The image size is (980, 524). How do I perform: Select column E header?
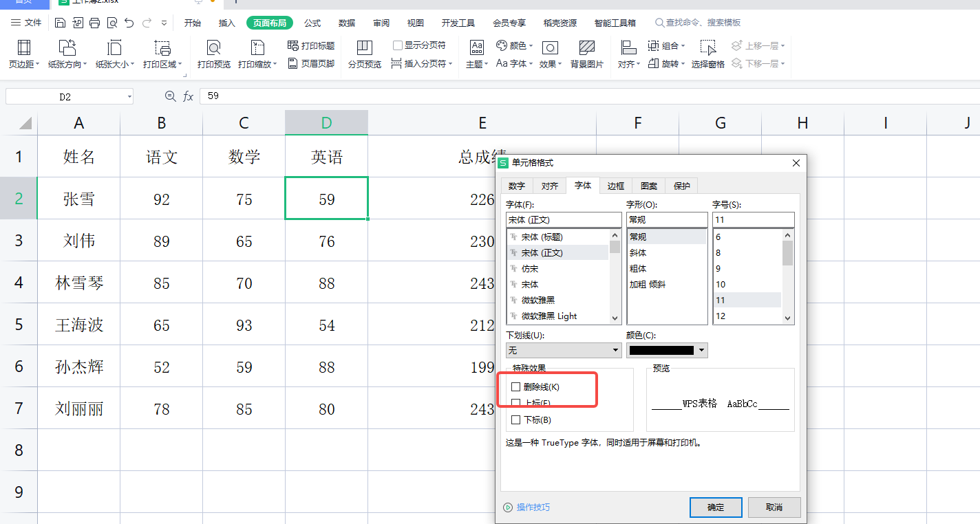(482, 122)
